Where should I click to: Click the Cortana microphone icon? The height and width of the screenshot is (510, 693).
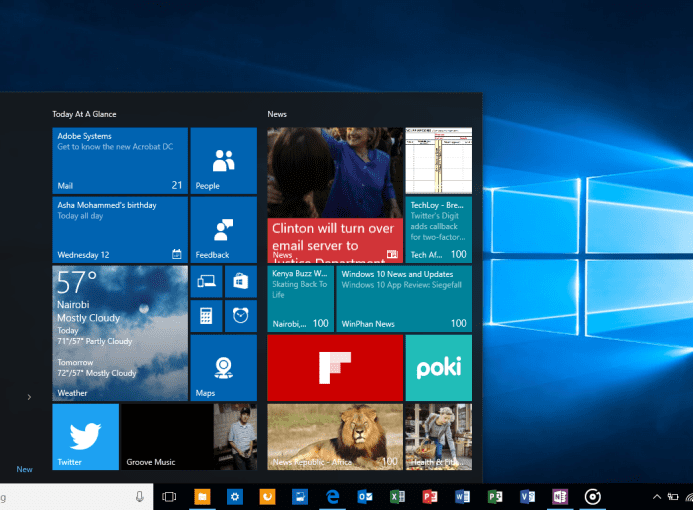click(x=140, y=497)
